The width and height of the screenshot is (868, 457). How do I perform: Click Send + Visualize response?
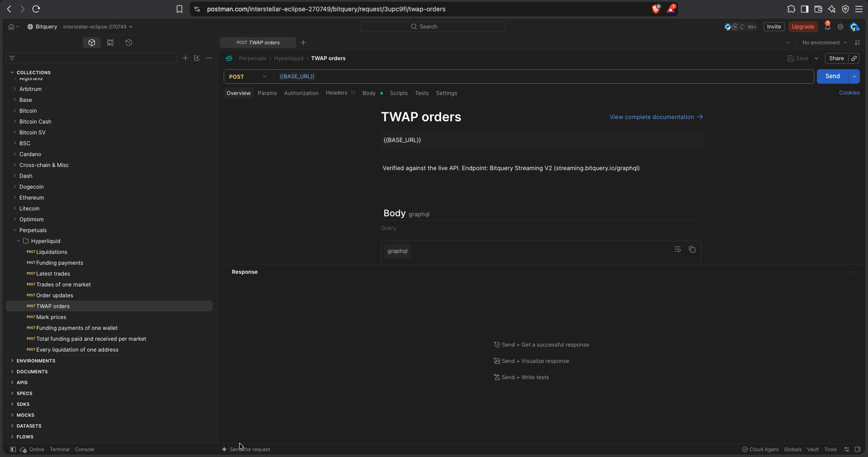532,361
